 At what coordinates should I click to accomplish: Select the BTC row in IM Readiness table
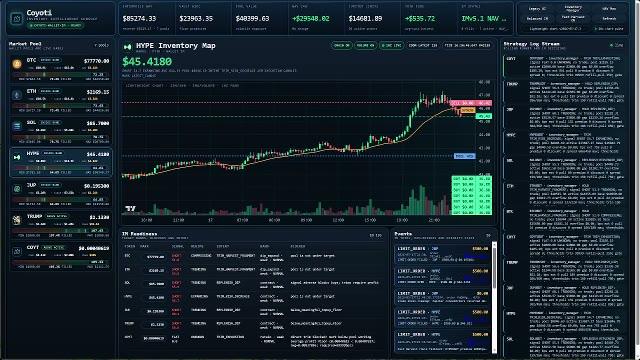point(252,257)
